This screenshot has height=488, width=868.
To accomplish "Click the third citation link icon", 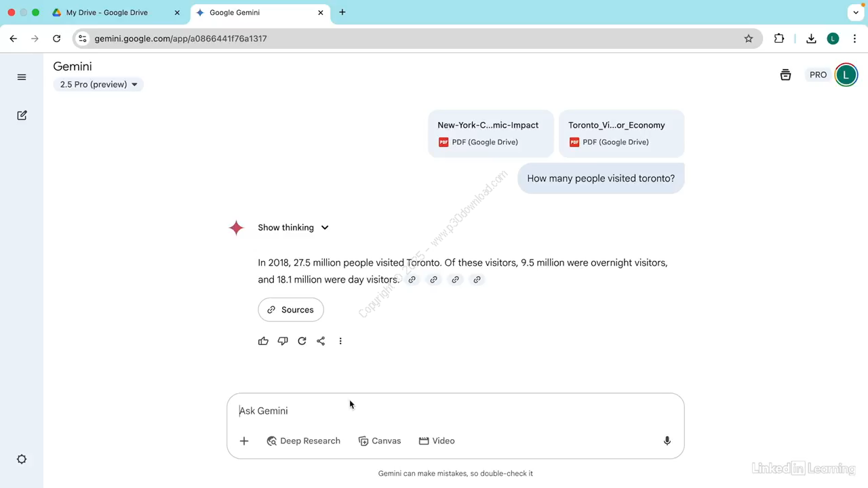I will (455, 280).
